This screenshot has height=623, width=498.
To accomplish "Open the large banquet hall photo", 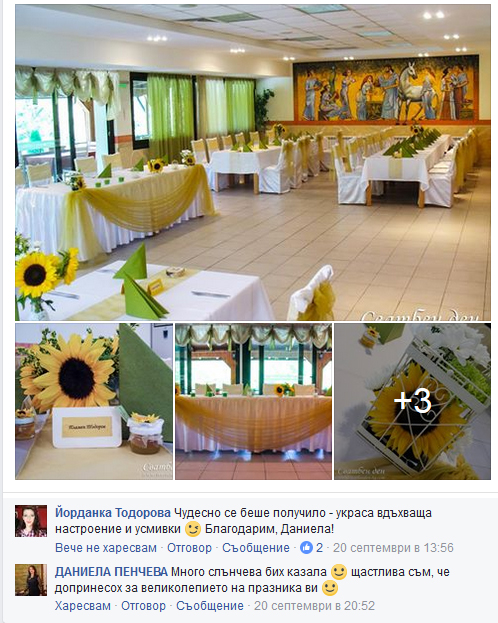I will click(253, 162).
